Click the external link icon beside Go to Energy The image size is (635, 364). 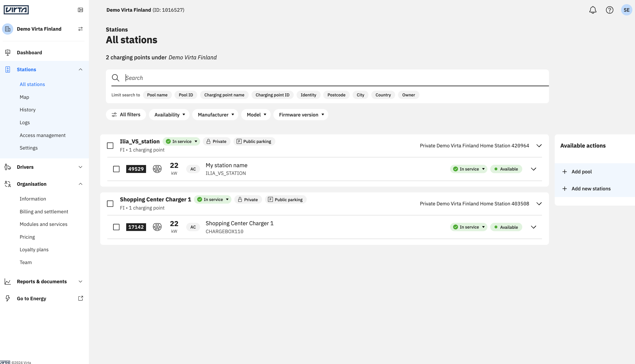81,298
